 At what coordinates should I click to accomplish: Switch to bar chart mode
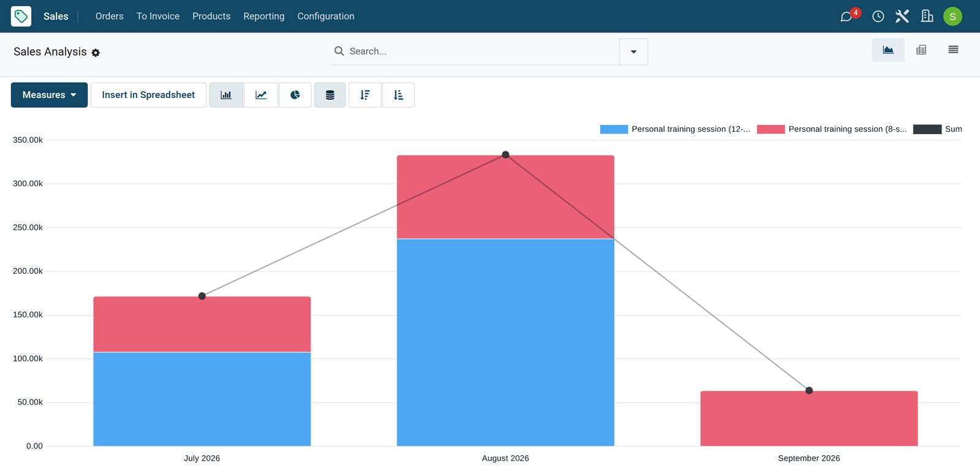(226, 95)
